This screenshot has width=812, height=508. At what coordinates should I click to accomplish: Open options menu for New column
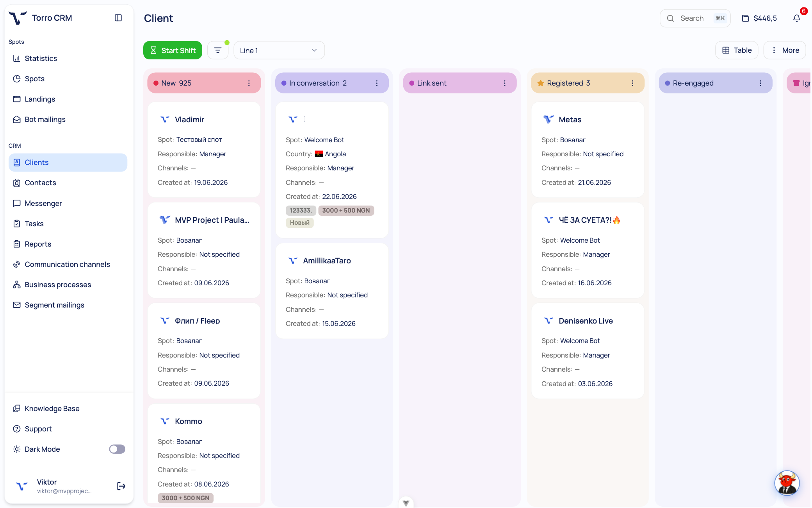click(249, 83)
